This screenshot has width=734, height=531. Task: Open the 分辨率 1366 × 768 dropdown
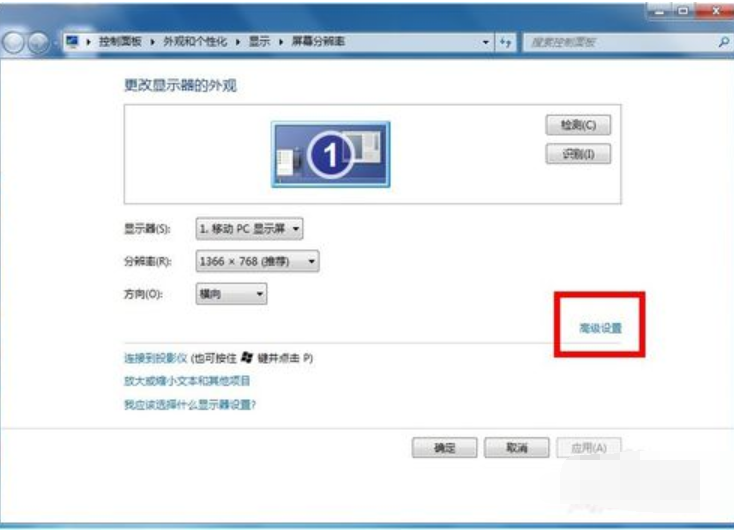(x=257, y=261)
